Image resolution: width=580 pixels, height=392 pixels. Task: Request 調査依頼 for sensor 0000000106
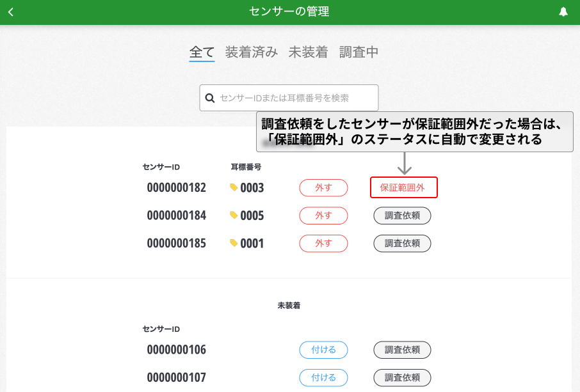click(402, 350)
